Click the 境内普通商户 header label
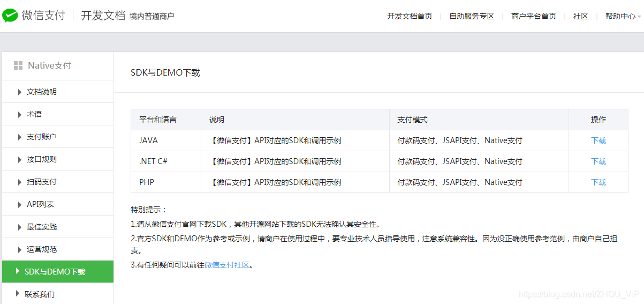This screenshot has width=644, height=304. point(152,17)
